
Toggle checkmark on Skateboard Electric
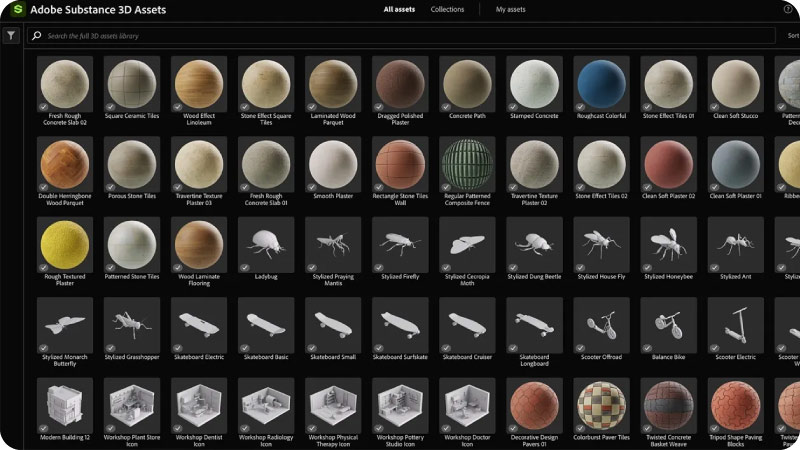coord(178,348)
